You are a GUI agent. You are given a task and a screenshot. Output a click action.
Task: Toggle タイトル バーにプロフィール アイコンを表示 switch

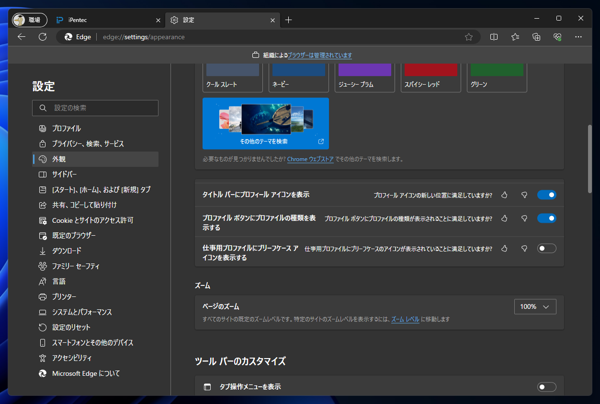pos(546,195)
